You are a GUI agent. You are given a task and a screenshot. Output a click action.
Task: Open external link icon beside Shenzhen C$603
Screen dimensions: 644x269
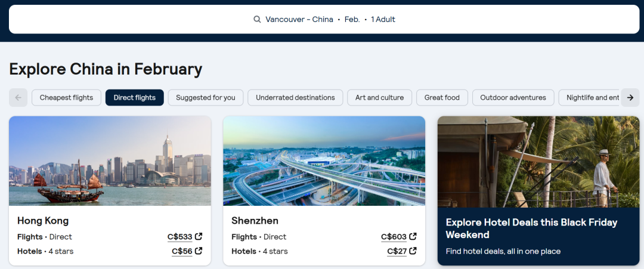click(x=413, y=237)
